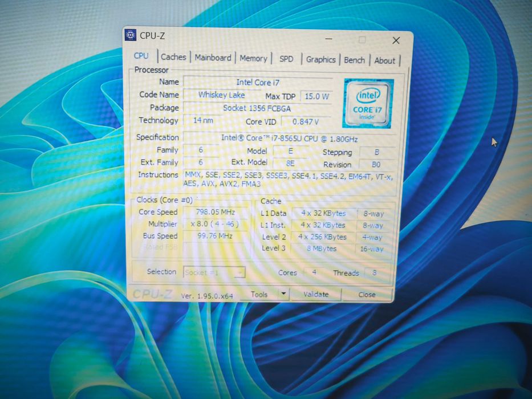Click the version text 'Ver. 1.95.0.x64'
The width and height of the screenshot is (532, 399).
coord(207,296)
